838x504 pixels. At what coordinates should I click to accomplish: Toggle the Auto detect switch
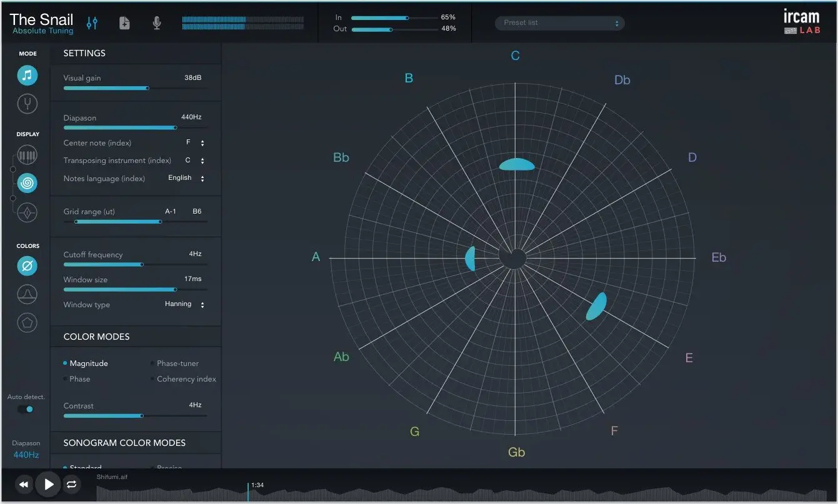[26, 409]
